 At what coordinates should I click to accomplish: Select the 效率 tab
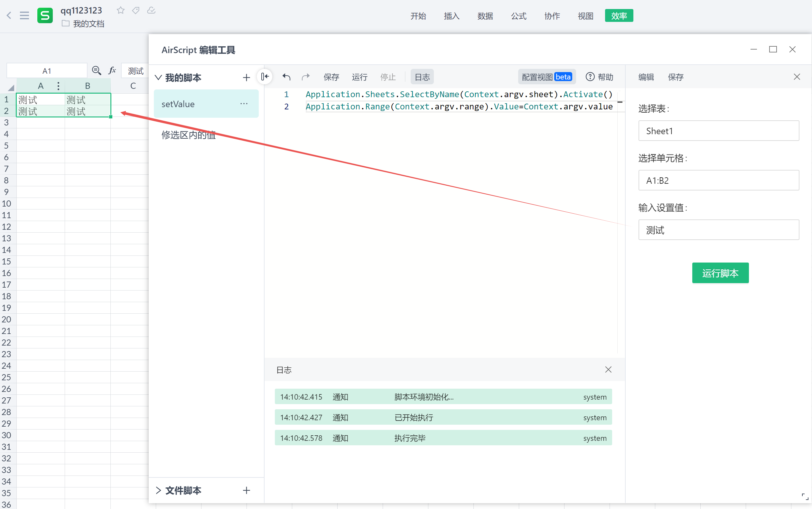[619, 16]
